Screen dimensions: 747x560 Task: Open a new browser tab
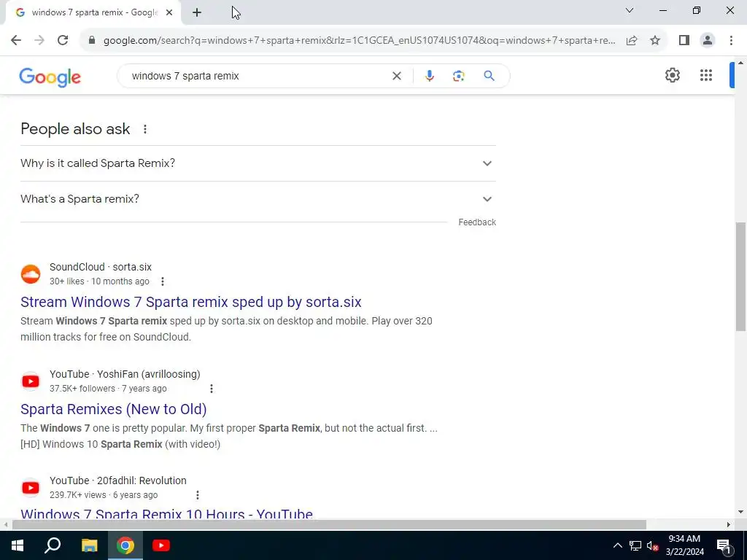[197, 12]
